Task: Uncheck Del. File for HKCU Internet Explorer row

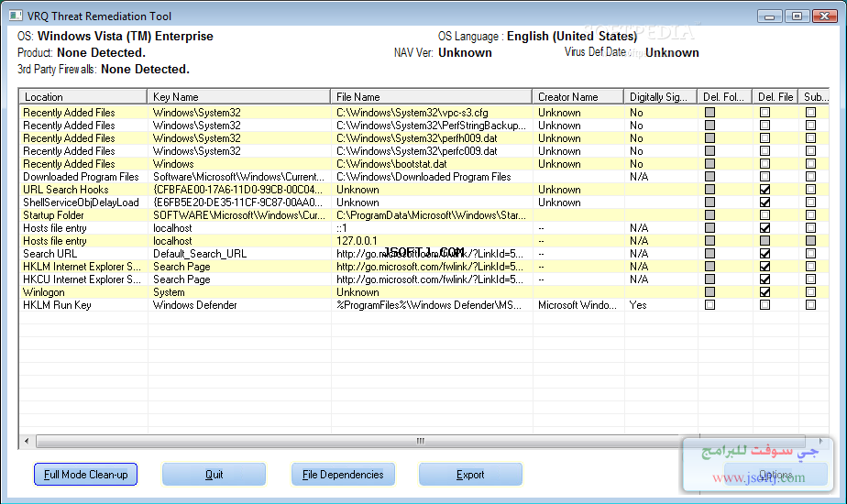Action: (764, 279)
